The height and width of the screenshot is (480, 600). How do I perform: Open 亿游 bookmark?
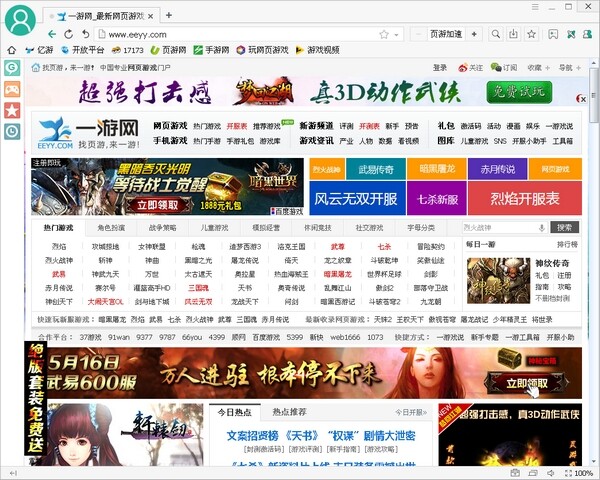[39, 50]
